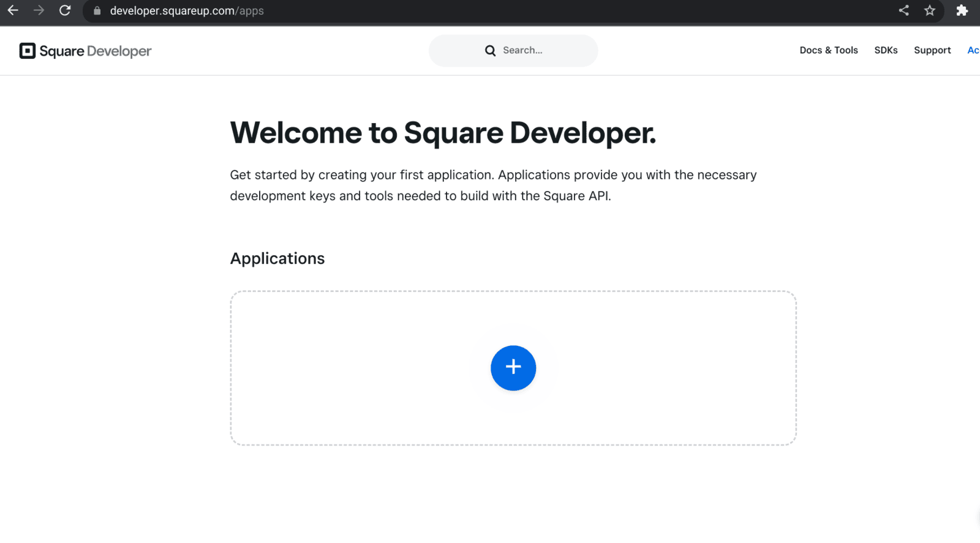Open the Support menu item
The height and width of the screenshot is (543, 980).
(932, 50)
